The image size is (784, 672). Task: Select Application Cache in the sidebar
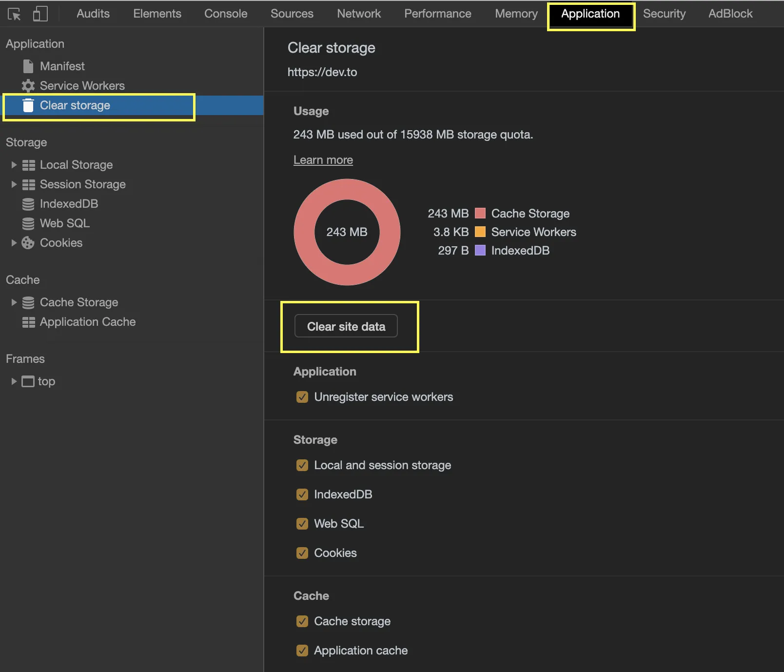[88, 322]
